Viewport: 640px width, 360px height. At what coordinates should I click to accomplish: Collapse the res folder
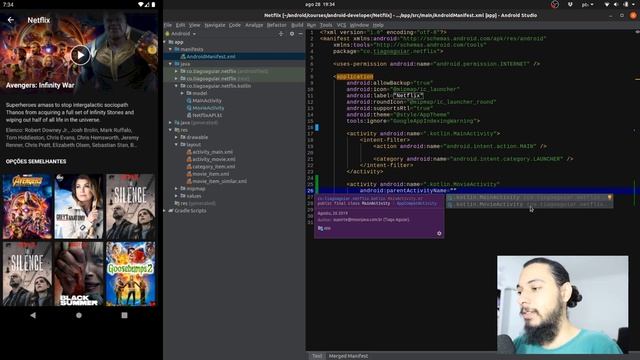[171, 130]
